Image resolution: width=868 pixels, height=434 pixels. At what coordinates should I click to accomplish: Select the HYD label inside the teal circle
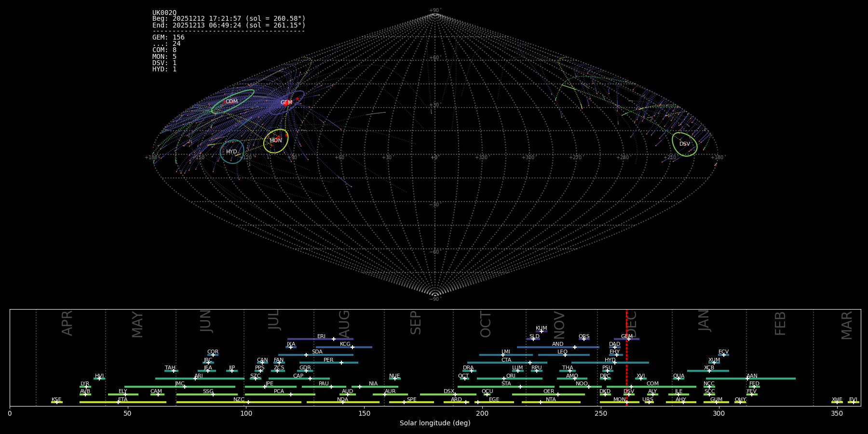tap(231, 152)
